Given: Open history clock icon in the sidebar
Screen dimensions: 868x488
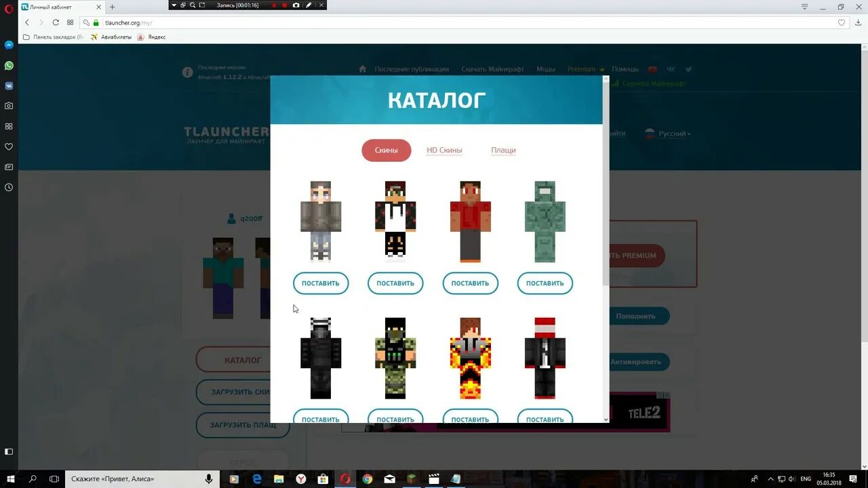Looking at the screenshot, I should pyautogui.click(x=9, y=187).
